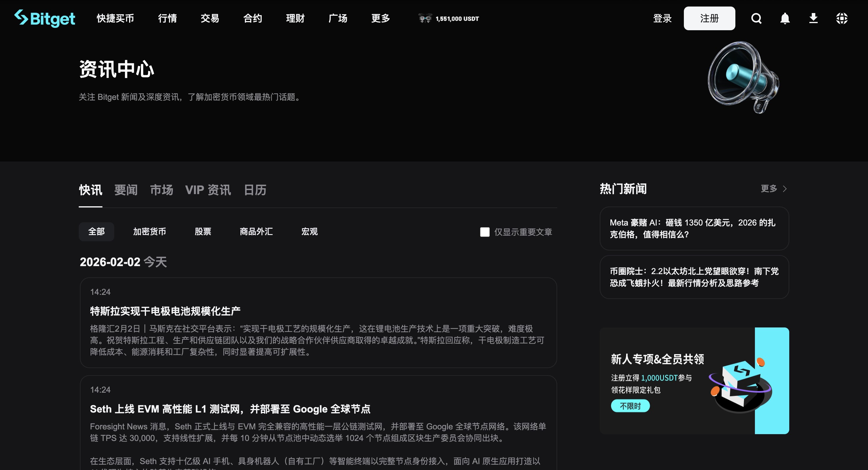The width and height of the screenshot is (868, 470).
Task: Open 快捷买币 menu
Action: click(115, 18)
